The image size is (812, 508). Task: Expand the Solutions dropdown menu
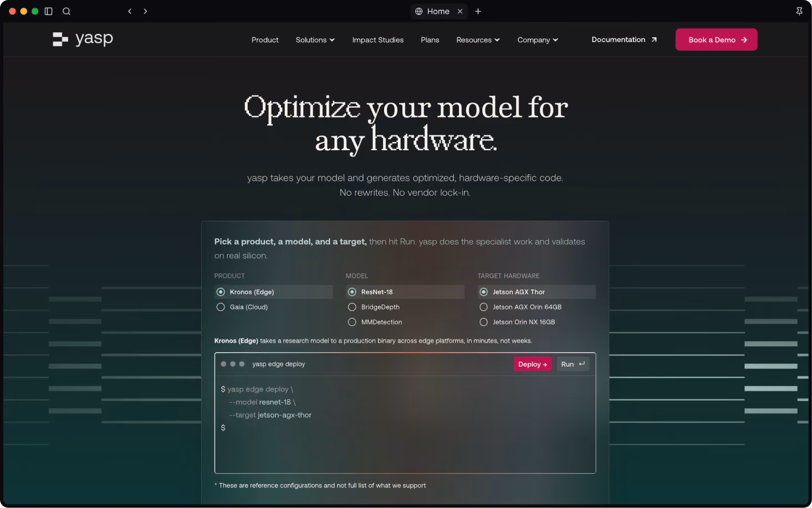point(315,40)
